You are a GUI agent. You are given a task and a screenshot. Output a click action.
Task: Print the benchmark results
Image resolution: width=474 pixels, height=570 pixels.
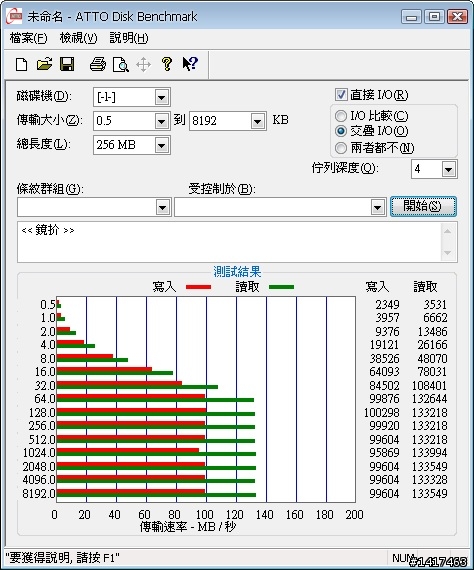click(98, 64)
